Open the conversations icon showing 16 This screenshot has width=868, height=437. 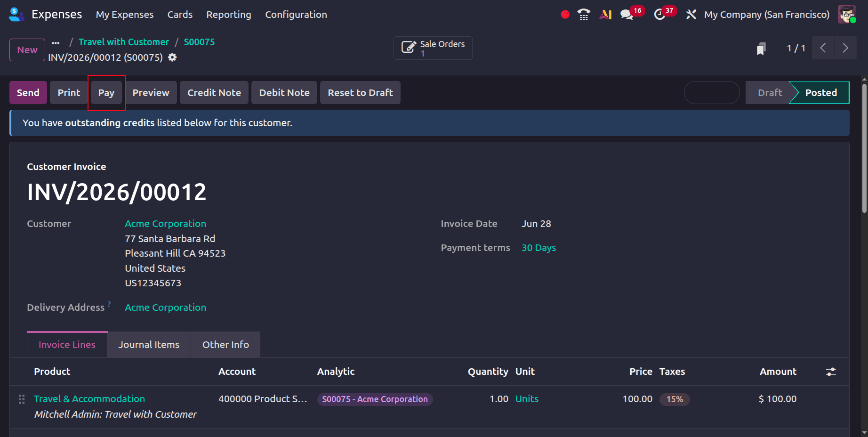(627, 15)
